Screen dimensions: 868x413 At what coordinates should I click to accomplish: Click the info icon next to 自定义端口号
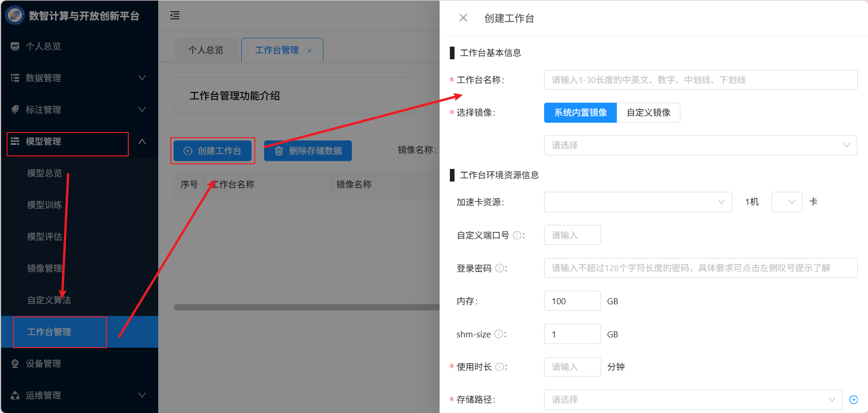(x=517, y=236)
